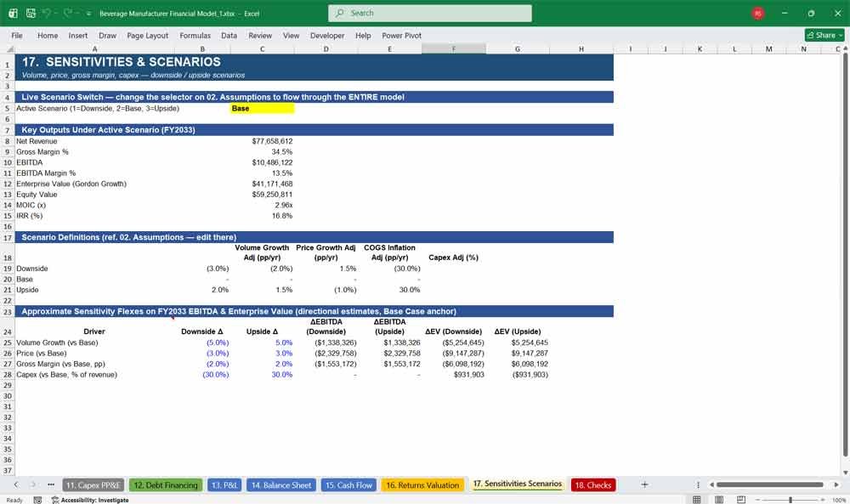Select column A header
850x504 pixels.
[95, 48]
